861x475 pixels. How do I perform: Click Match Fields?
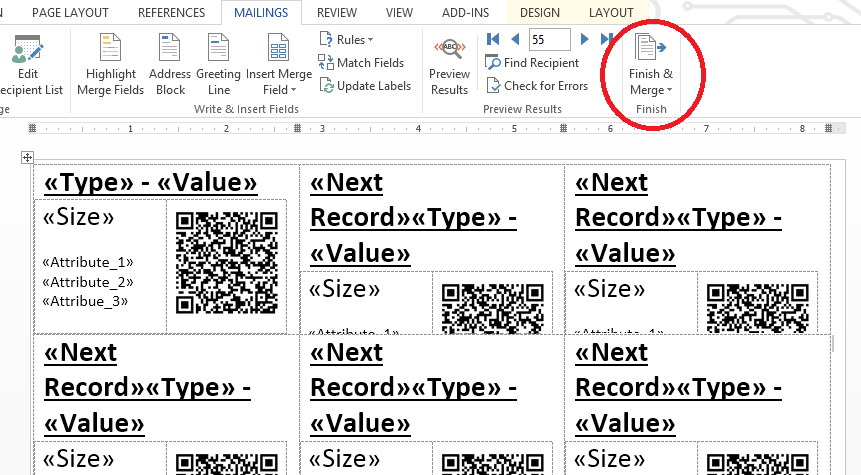tap(361, 63)
